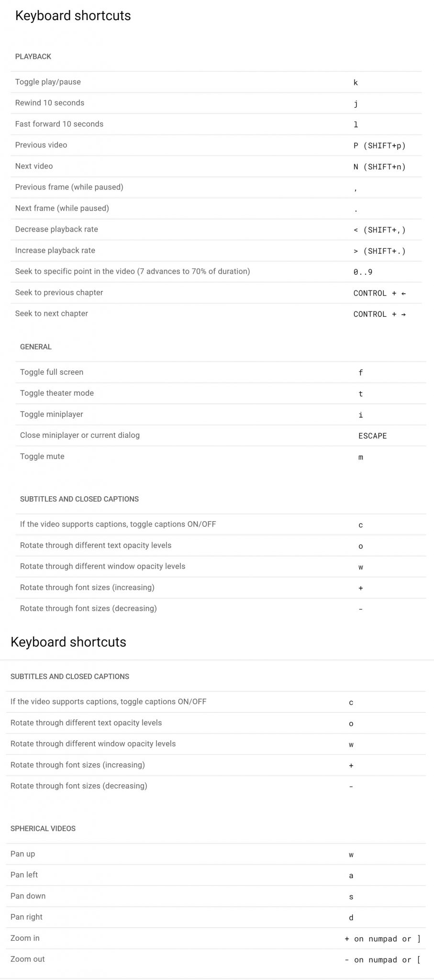Select the Toggle mute row
The width and height of the screenshot is (434, 980).
(42, 457)
